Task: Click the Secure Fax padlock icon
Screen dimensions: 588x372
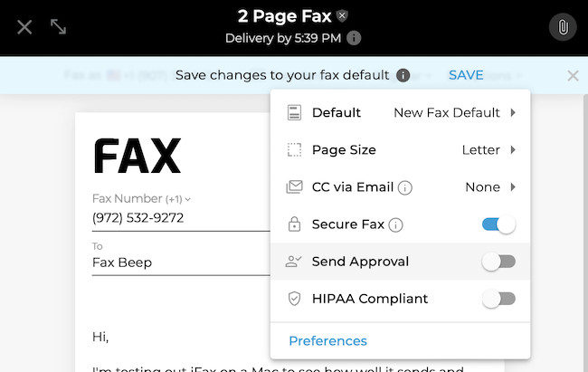Action: click(294, 224)
